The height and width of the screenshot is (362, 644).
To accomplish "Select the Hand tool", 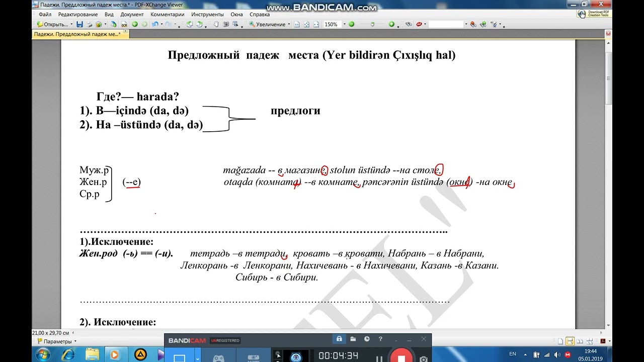I will coord(216,24).
